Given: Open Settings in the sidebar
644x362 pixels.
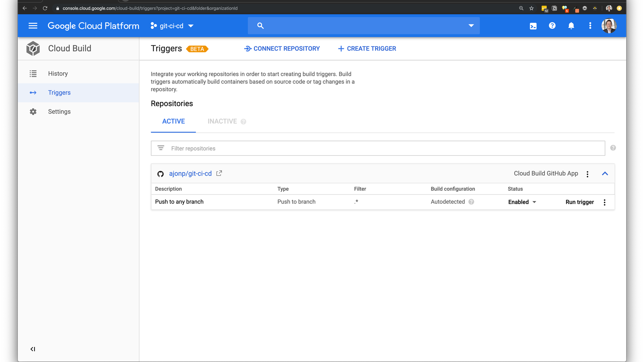Looking at the screenshot, I should pyautogui.click(x=59, y=112).
